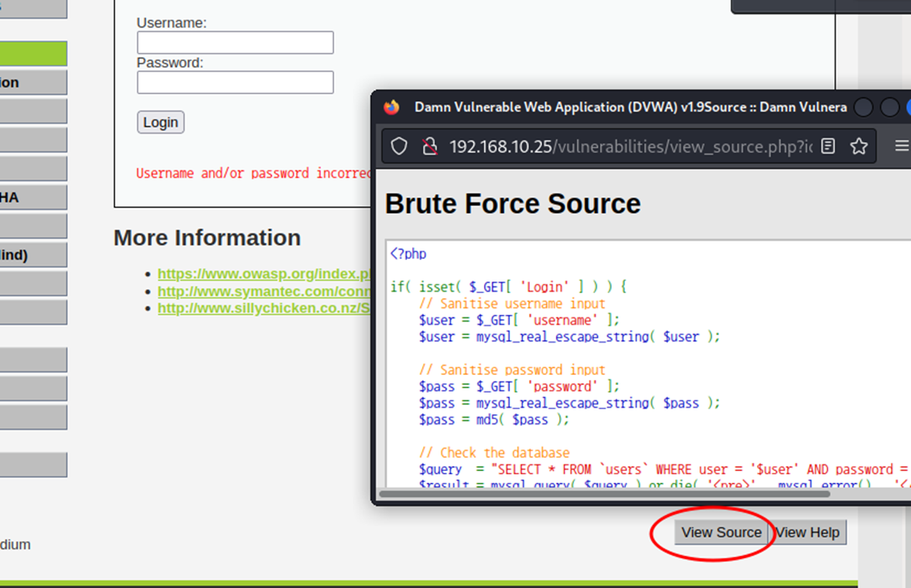
Task: Select the sidebar item ending in 'ion'
Action: click(33, 83)
